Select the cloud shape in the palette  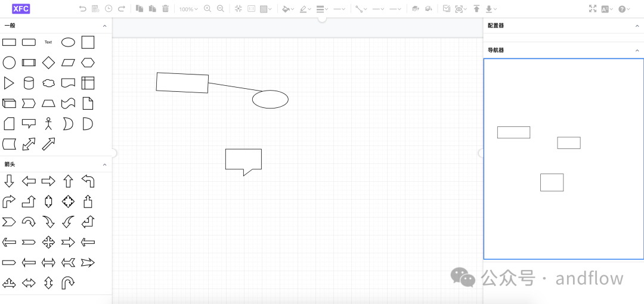[x=48, y=83]
